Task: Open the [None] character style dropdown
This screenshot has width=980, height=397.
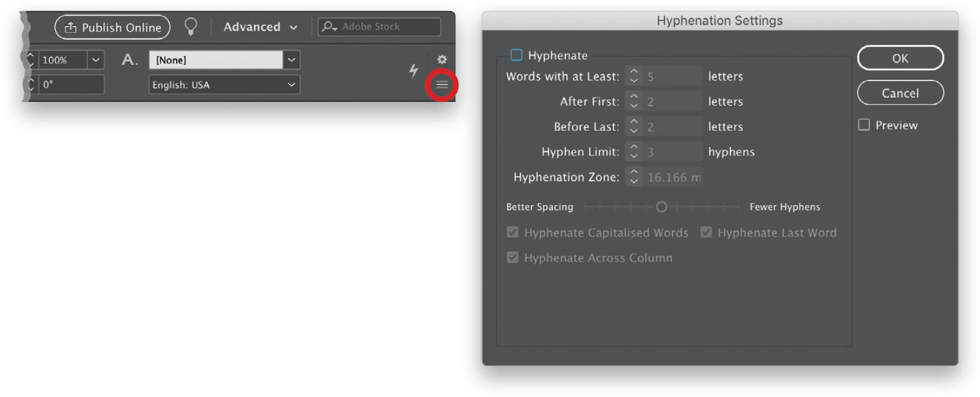Action: point(291,60)
